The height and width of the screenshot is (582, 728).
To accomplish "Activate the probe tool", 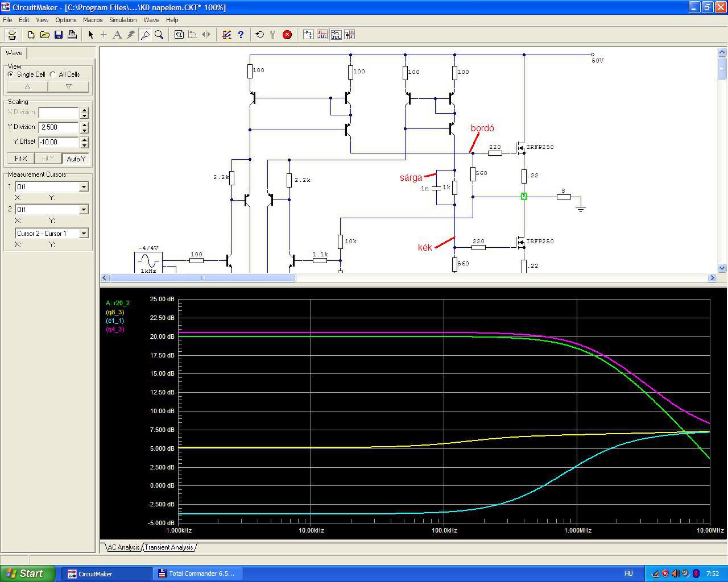I will point(145,35).
